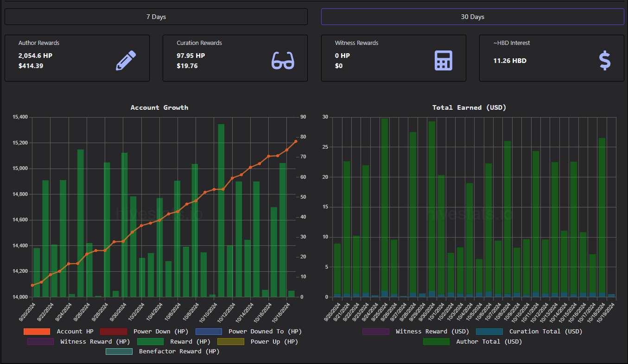Click the Author Total (USD) legend label
The image size is (628, 364).
489,342
